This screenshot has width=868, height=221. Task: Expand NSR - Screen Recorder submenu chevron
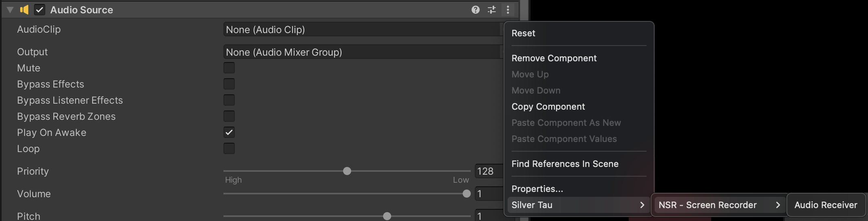pyautogui.click(x=778, y=205)
